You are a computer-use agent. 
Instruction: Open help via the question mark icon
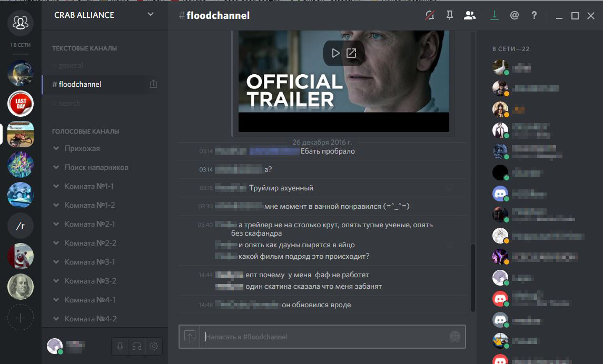tap(534, 15)
